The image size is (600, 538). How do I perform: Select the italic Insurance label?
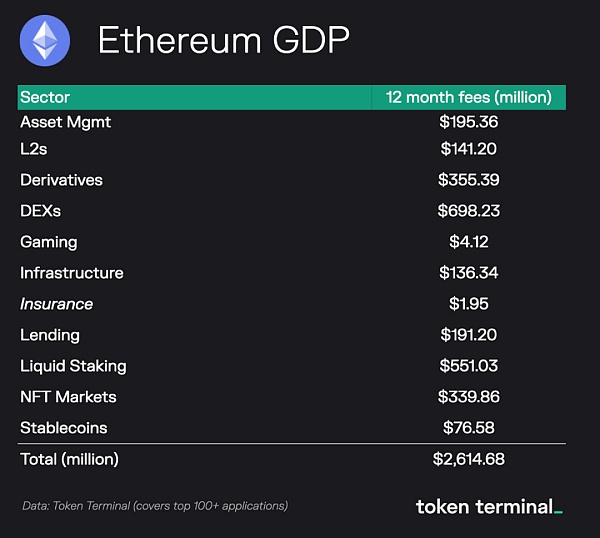click(56, 304)
